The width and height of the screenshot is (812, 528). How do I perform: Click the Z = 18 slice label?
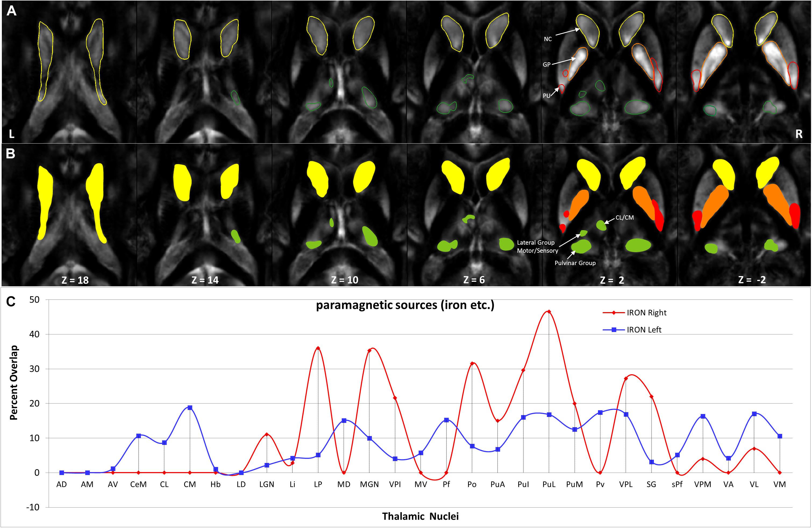(75, 280)
